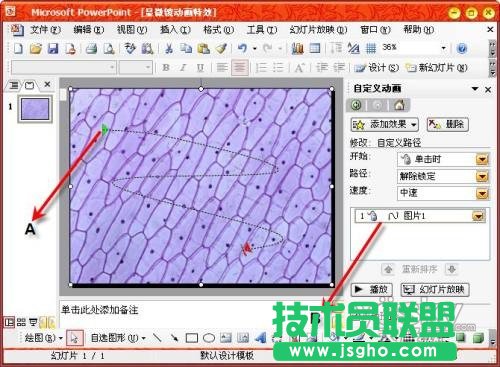Click the 删除 button
The height and width of the screenshot is (367, 500).
tap(448, 125)
